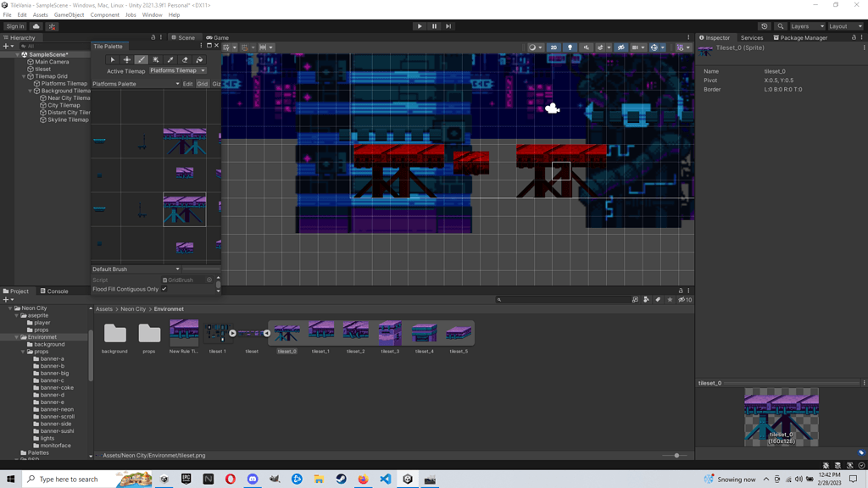868x488 pixels.
Task: Enable the Flood Fill Contiguous Only checkbox
Action: coord(165,288)
